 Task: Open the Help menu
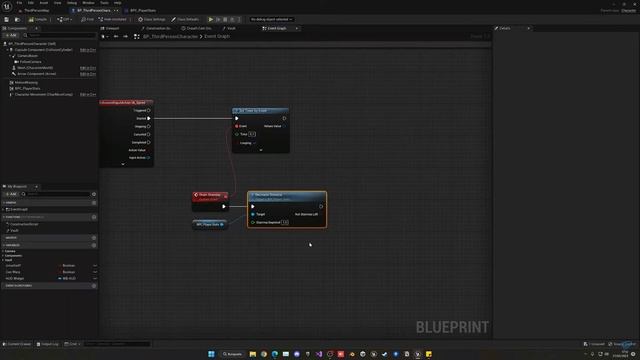pos(118,3)
